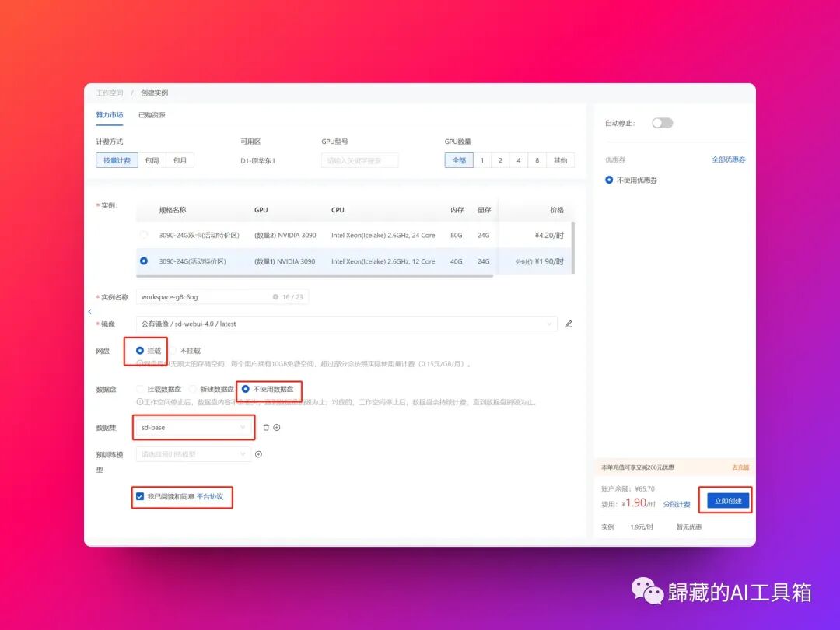Collapse the left panel with the chevron arrow
840x630 pixels.
pyautogui.click(x=89, y=311)
